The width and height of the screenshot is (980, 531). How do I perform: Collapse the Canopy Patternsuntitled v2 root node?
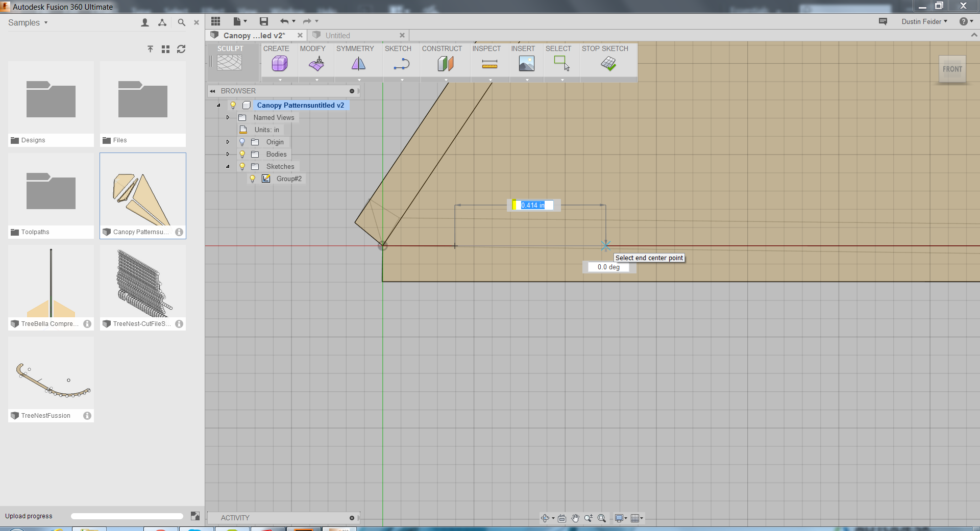click(x=218, y=105)
